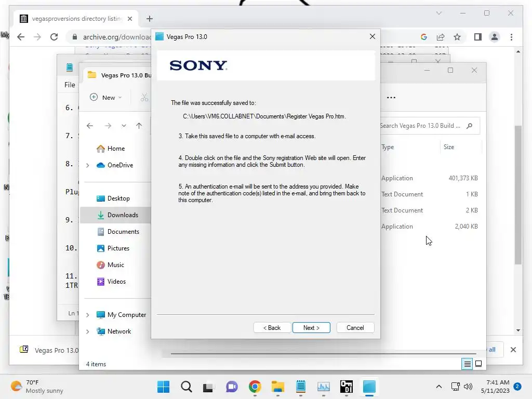Click Next in the Vegas Pro wizard
Screen dimensions: 532x399
(311, 327)
